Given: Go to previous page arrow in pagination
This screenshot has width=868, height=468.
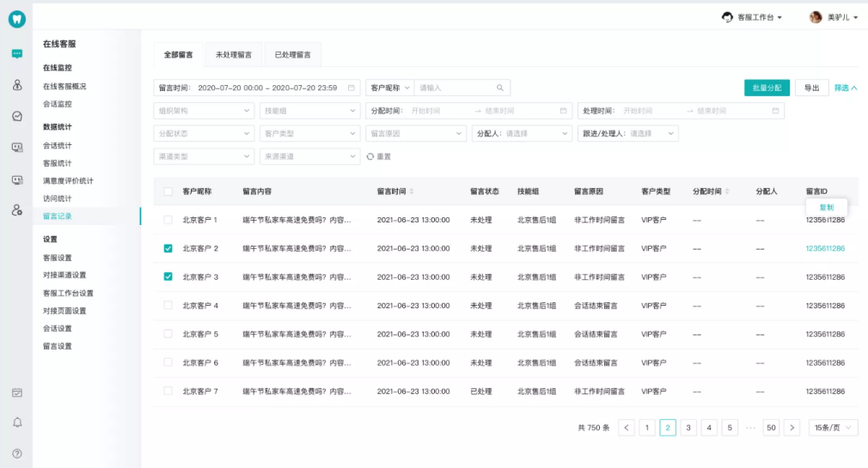Looking at the screenshot, I should (x=627, y=428).
